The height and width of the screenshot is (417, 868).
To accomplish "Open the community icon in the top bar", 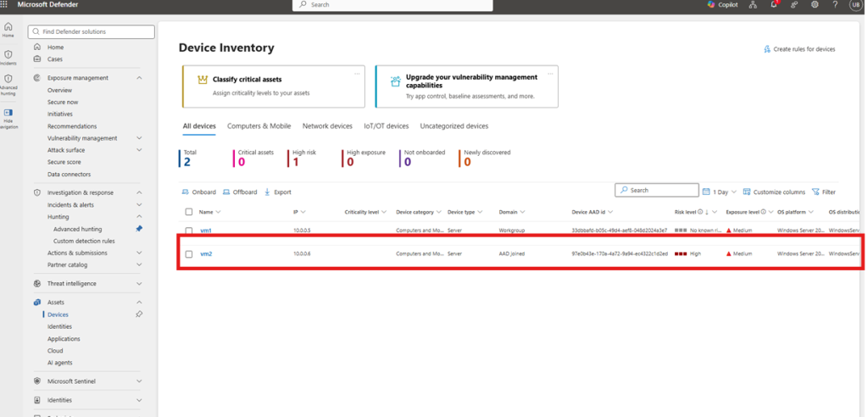I will pos(794,4).
